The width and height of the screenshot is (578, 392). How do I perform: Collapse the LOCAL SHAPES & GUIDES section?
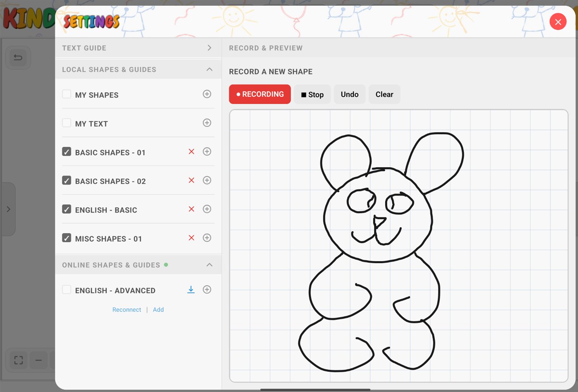tap(138, 69)
